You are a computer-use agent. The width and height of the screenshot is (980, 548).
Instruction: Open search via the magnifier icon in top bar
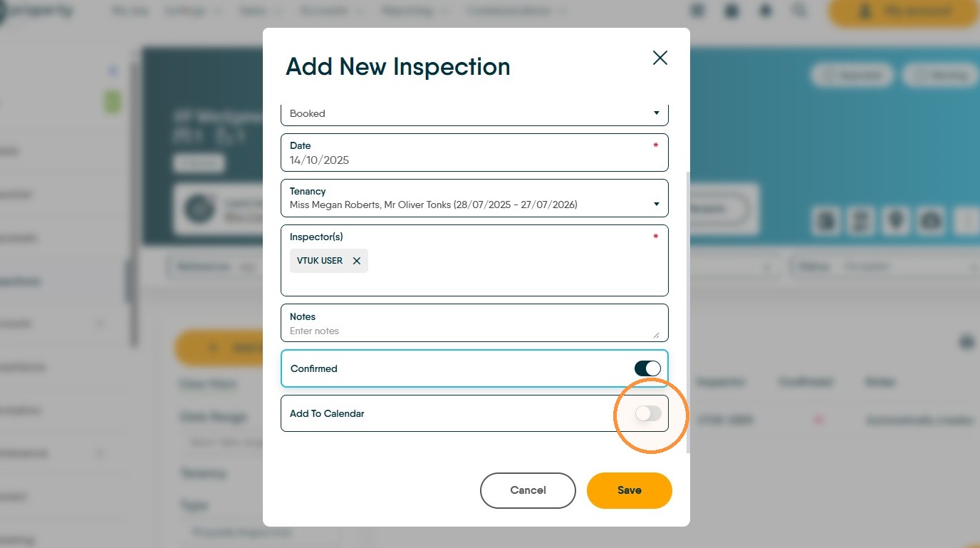coord(800,11)
